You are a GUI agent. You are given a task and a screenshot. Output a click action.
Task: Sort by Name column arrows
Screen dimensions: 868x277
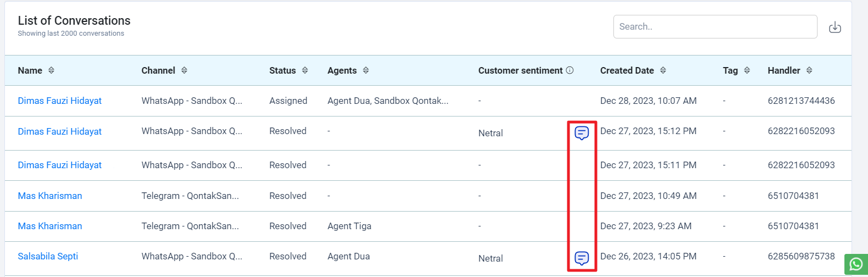[x=51, y=70]
